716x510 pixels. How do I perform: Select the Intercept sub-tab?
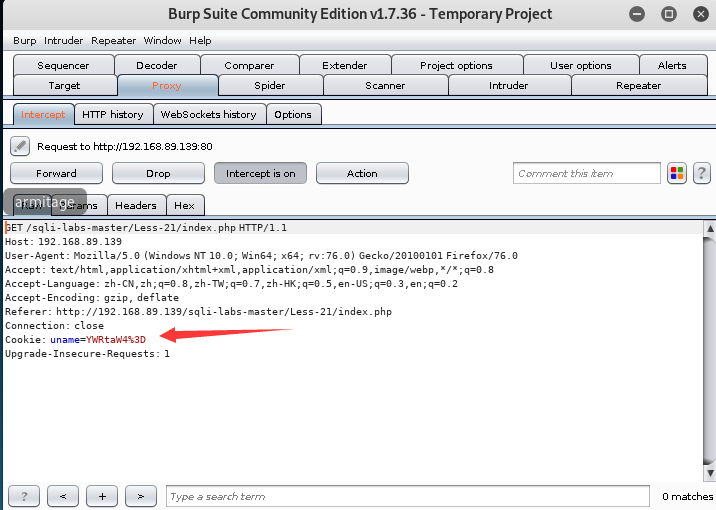tap(43, 114)
